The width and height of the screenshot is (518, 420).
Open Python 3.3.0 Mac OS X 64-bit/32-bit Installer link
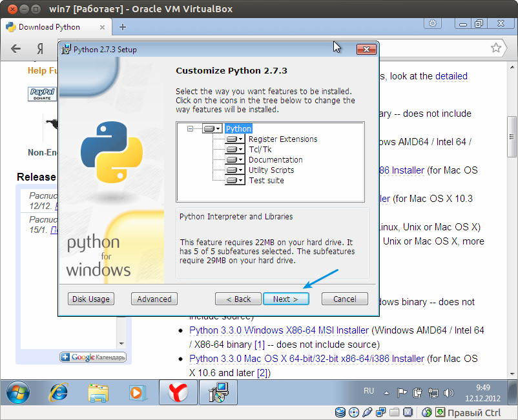click(307, 359)
